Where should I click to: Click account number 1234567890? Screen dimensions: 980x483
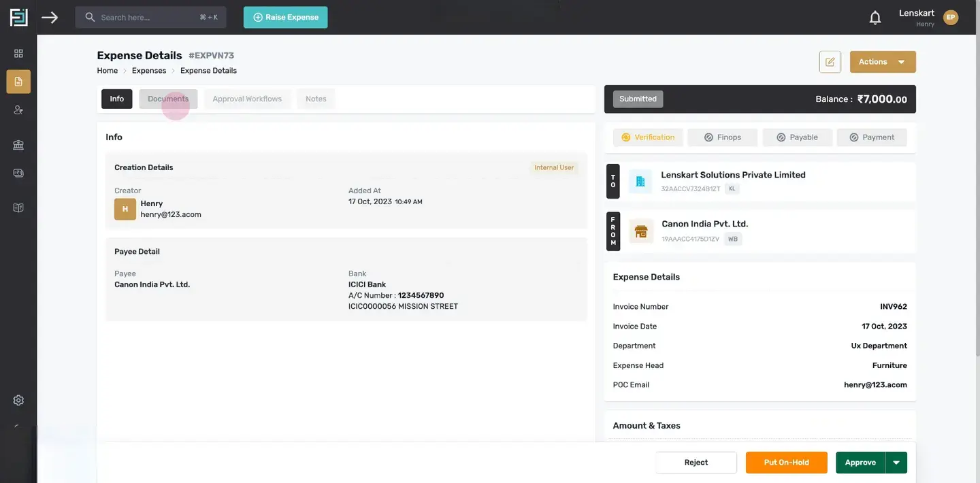pyautogui.click(x=421, y=296)
